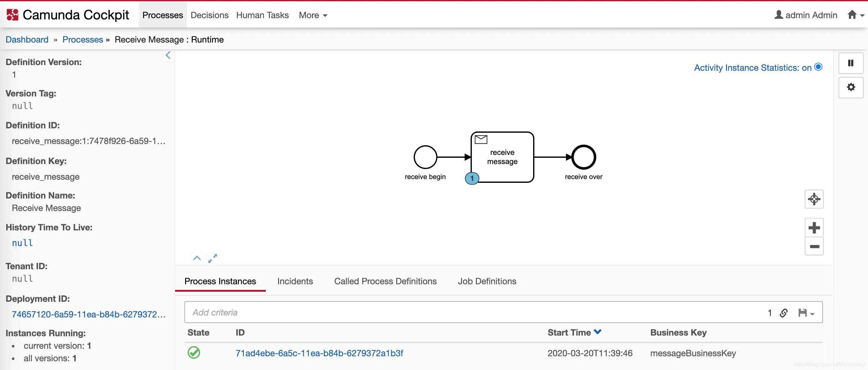Collapse the left definition sidebar chevron
The image size is (868, 370).
tap(168, 55)
